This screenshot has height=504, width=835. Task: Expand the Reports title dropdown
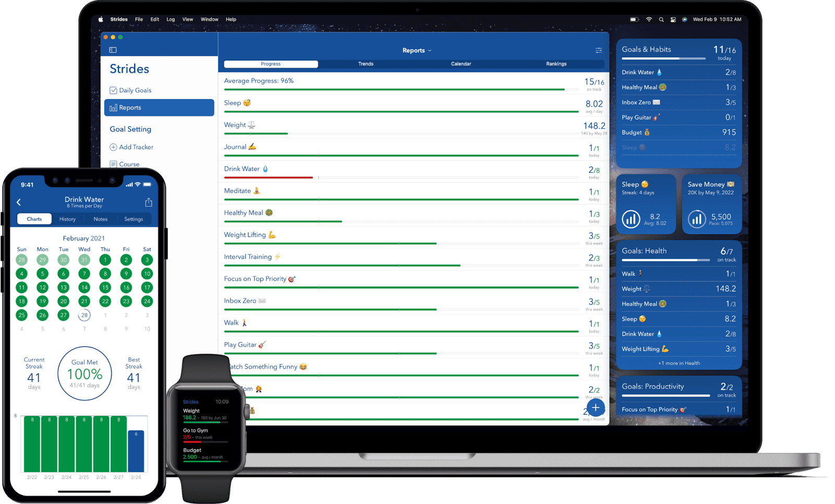pos(417,51)
